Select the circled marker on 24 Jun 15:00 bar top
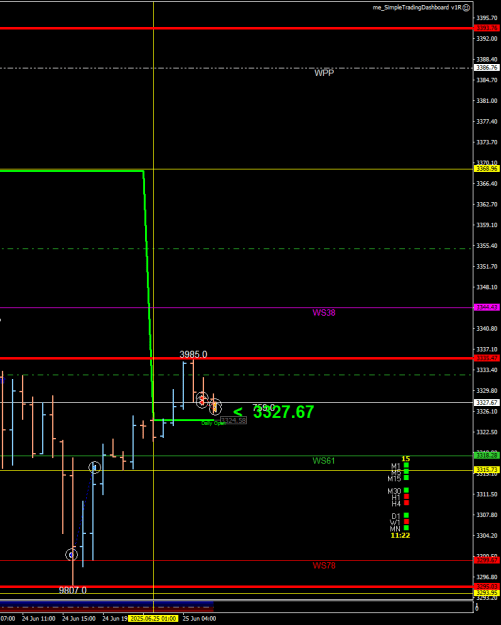501x625 pixels. click(94, 467)
